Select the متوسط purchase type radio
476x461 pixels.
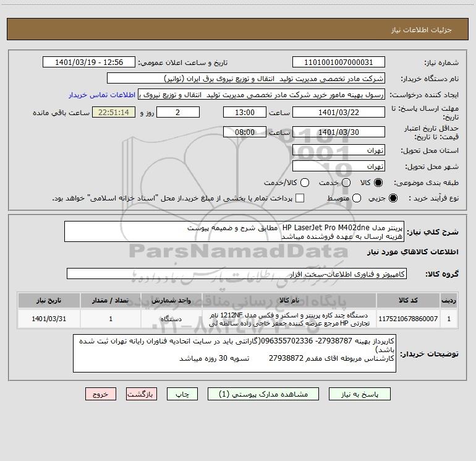tap(357, 198)
